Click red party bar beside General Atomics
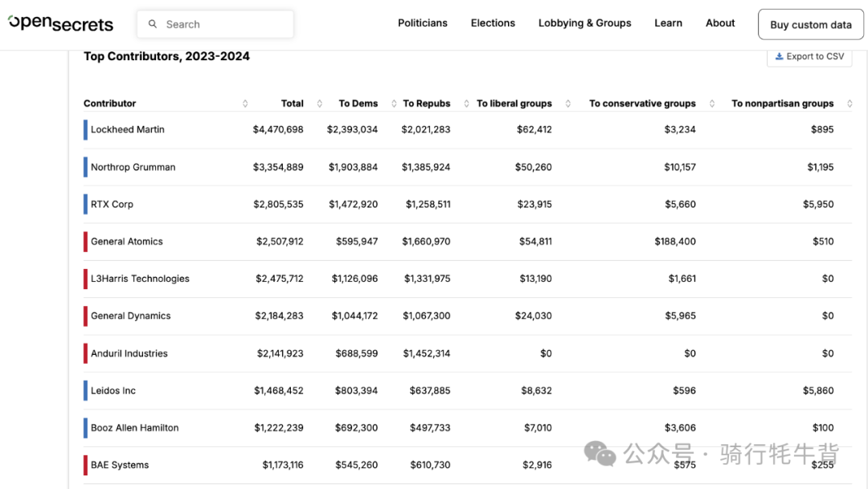 pos(86,242)
